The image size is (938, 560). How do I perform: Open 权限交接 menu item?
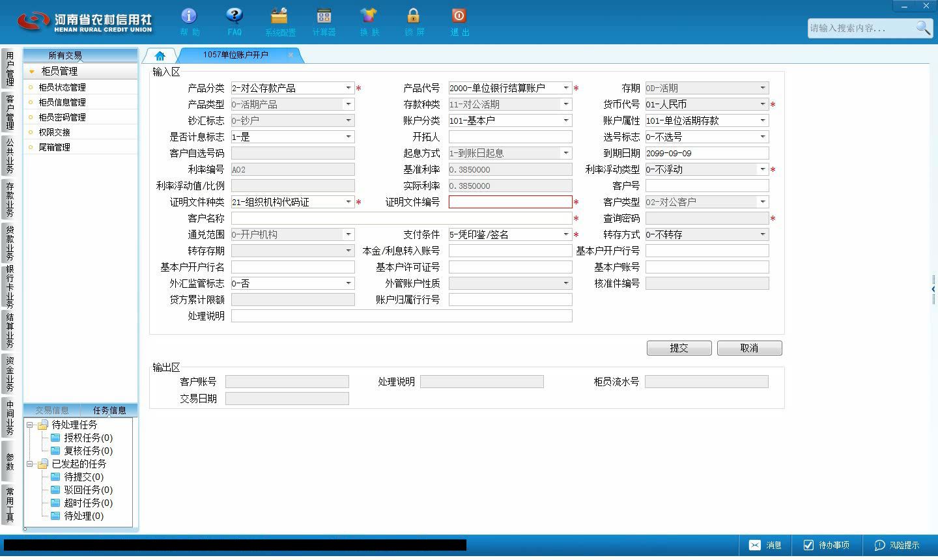[x=54, y=132]
